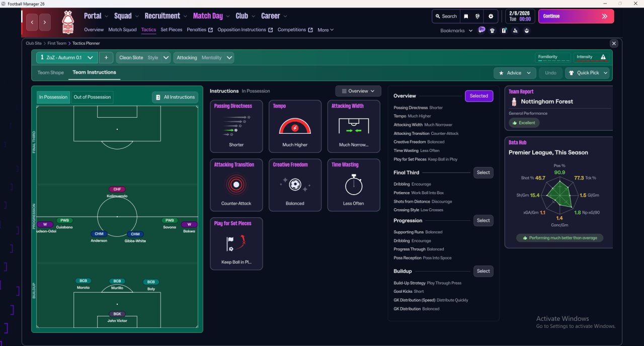Select the BCB badge for Boly
This screenshot has width=644, height=346.
coord(151,282)
